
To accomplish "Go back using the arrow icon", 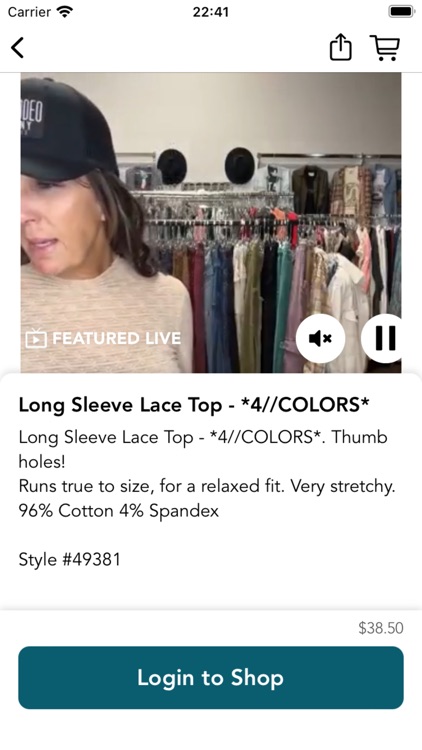I will click(x=17, y=47).
